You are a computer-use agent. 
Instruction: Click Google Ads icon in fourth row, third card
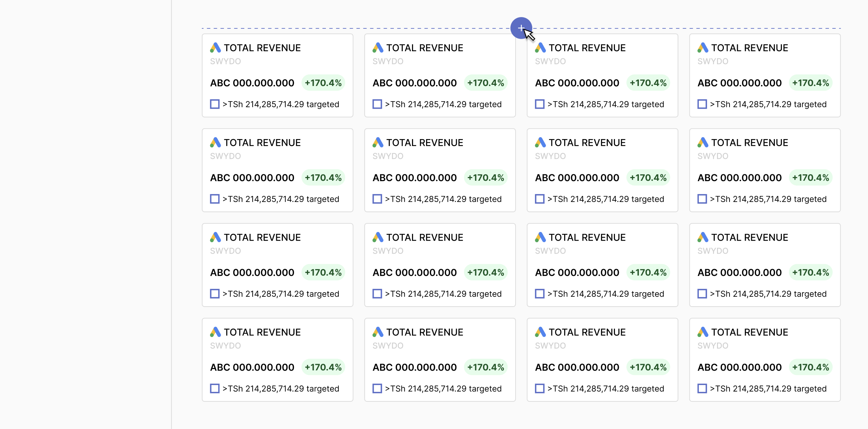point(540,332)
